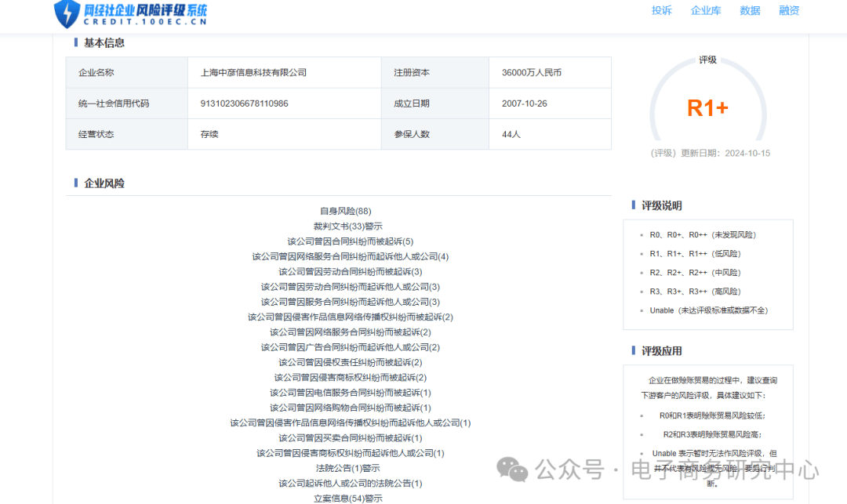847x504 pixels.
Task: Click 该公司曾因劳动合同纠纷而起诉他人或公司(3)
Action: click(350, 287)
